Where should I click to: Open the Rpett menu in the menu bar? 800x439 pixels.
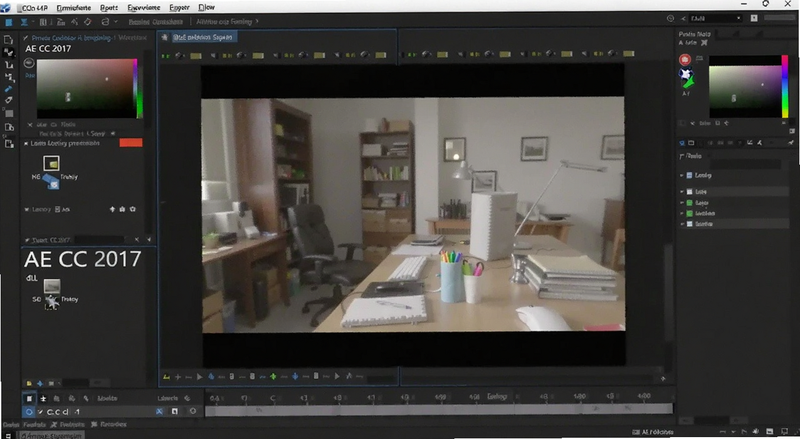109,8
